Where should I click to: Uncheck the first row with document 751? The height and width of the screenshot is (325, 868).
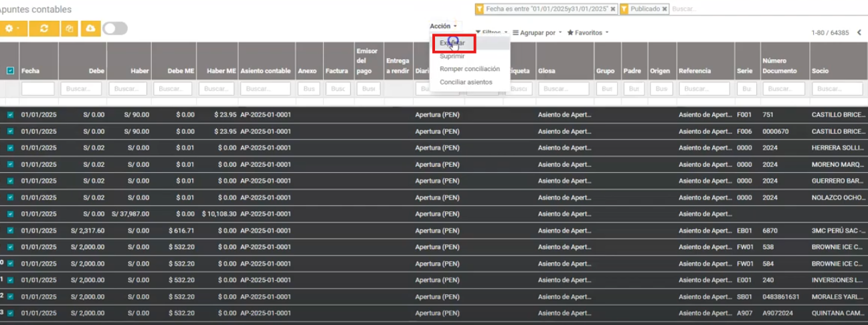[x=10, y=115]
